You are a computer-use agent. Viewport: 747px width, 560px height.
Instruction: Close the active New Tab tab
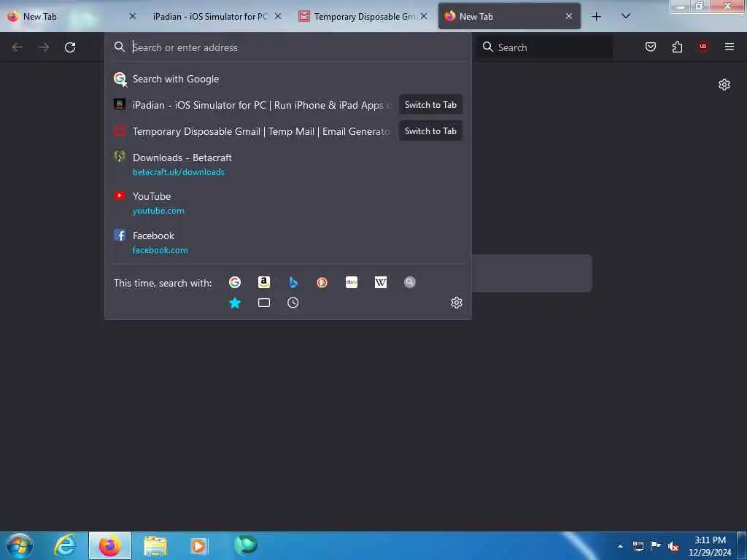tap(569, 16)
